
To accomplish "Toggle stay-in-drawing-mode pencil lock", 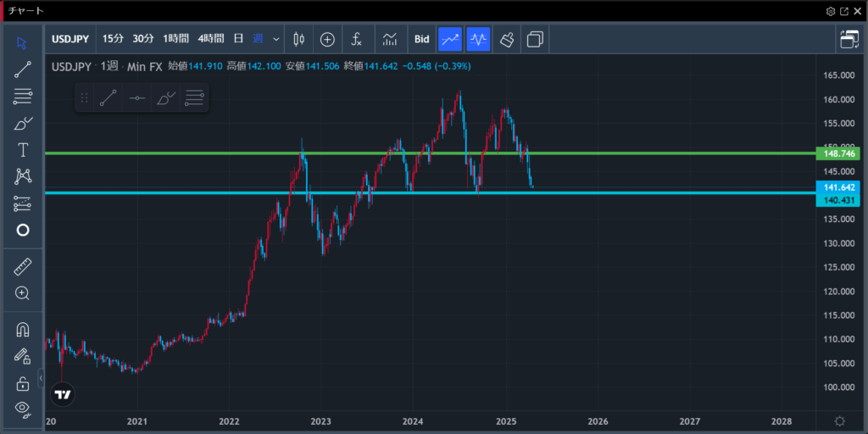I will (x=23, y=356).
